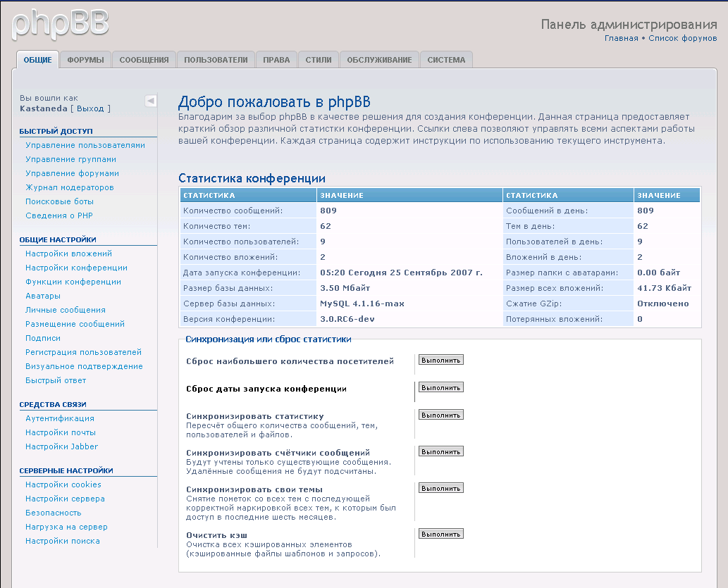Screen dimensions: 728x588
Task: Click Выполнить for Сброс наибольшего количества посетителей
Action: tap(440, 360)
